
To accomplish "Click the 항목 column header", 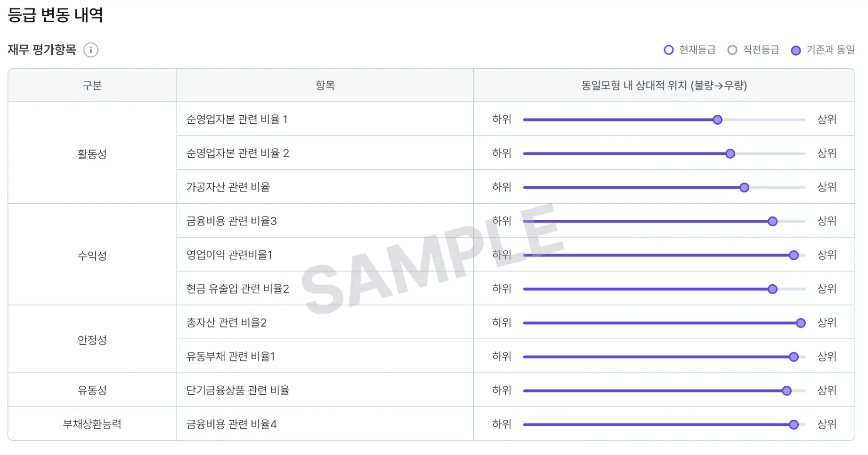I will tap(324, 86).
